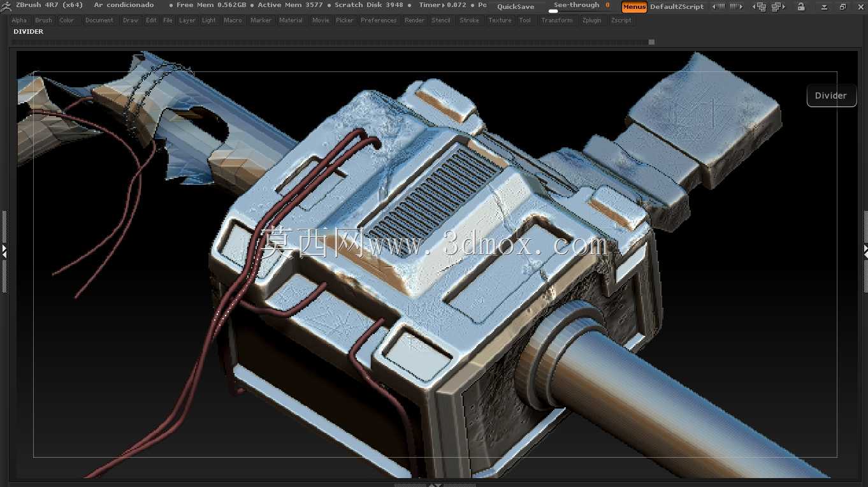Click the Active Mem 3577 status text
The height and width of the screenshot is (487, 868).
(x=290, y=5)
